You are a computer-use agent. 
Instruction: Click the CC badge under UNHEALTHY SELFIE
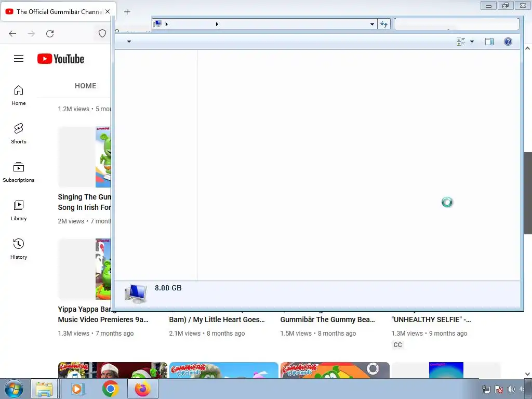point(397,345)
